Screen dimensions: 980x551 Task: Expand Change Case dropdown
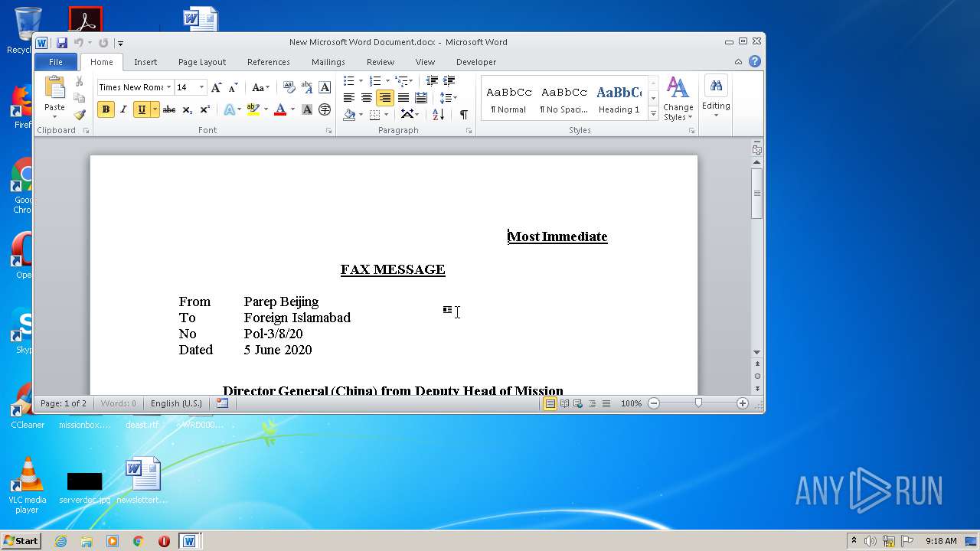[261, 87]
